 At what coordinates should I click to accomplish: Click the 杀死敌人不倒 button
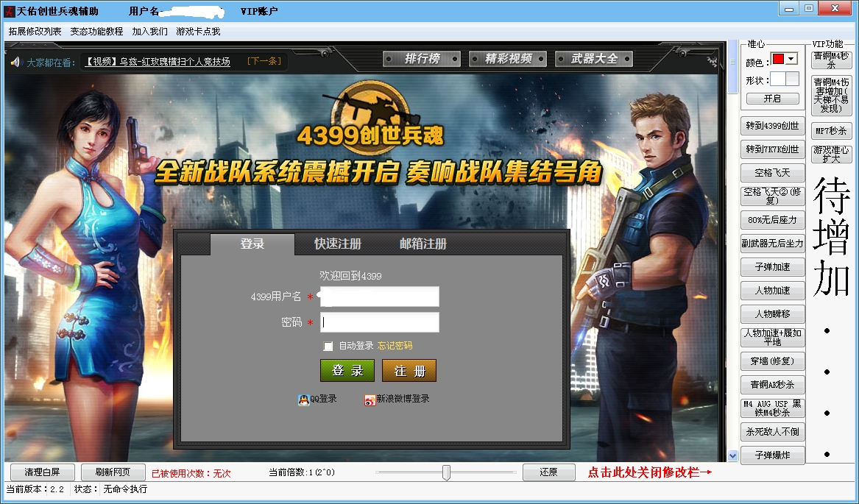click(x=772, y=432)
